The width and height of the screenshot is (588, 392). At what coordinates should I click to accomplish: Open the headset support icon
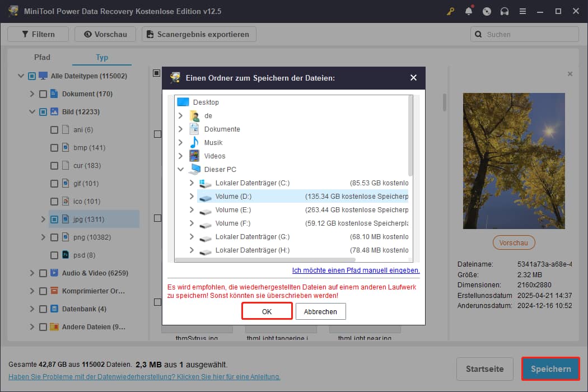(x=505, y=11)
